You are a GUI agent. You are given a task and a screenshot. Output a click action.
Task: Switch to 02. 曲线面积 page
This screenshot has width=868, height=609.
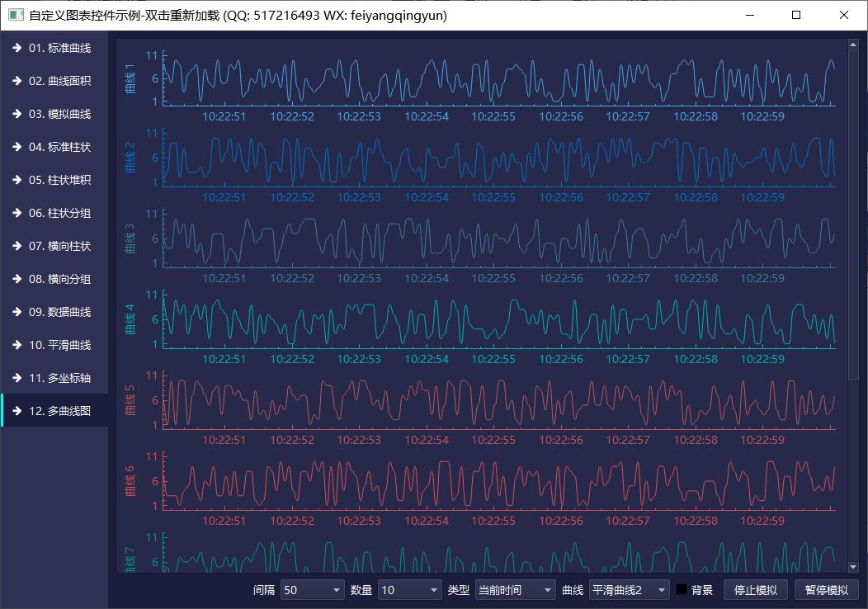[x=59, y=81]
